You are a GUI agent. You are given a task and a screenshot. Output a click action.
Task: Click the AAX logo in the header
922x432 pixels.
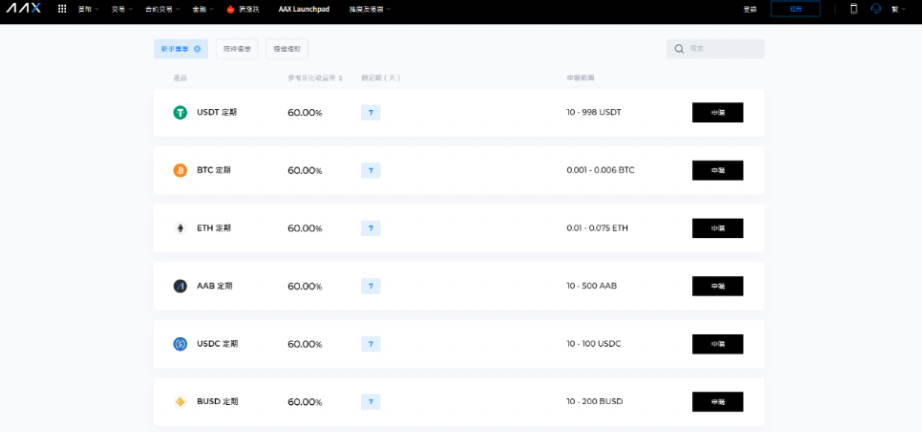tap(24, 9)
